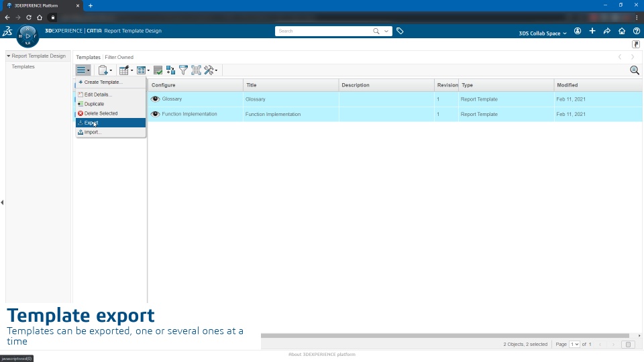This screenshot has height=362, width=644.
Task: Open the search options chevron
Action: click(386, 31)
